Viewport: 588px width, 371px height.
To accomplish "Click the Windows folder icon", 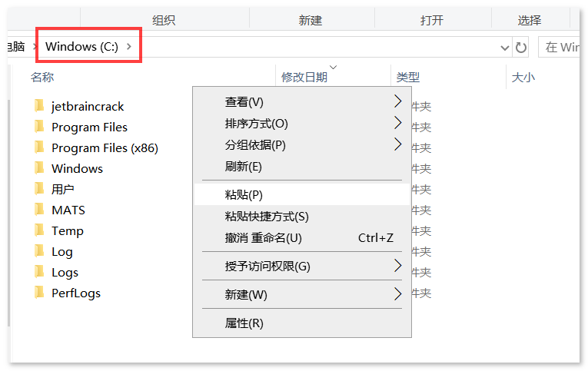I will 39,168.
